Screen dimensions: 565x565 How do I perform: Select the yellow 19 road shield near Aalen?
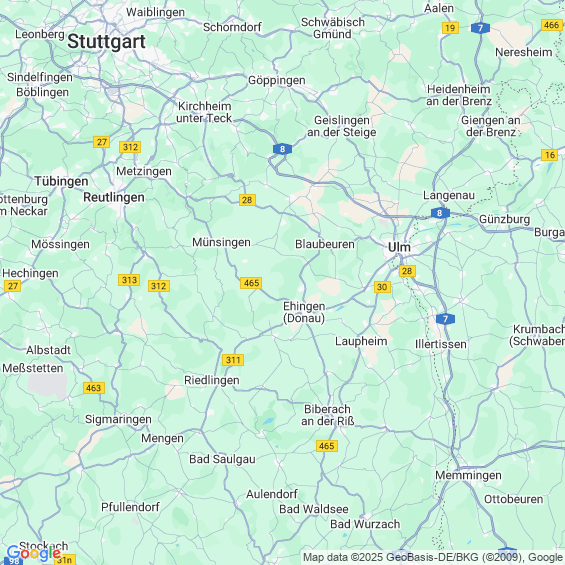[450, 28]
